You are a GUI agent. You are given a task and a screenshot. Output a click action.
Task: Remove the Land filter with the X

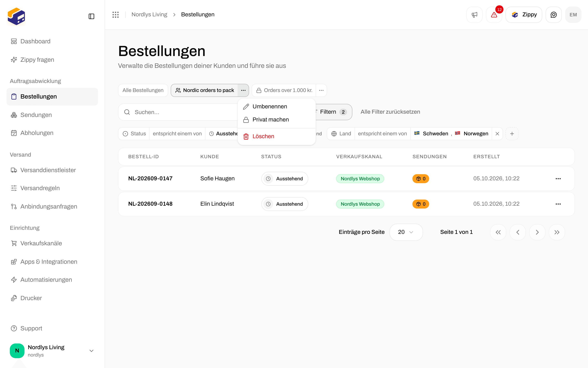coord(497,134)
